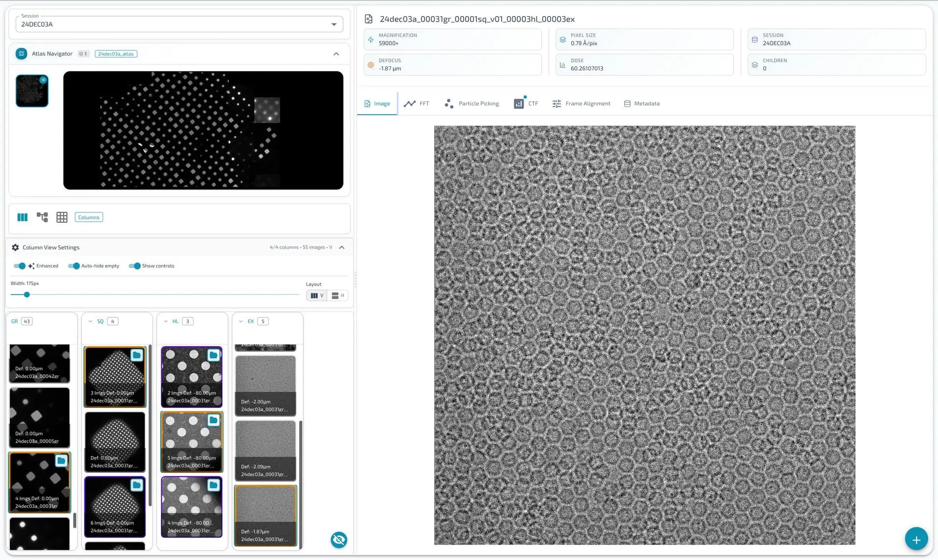Open the Frame Alignment tab
This screenshot has height=560, width=938.
coord(581,104)
